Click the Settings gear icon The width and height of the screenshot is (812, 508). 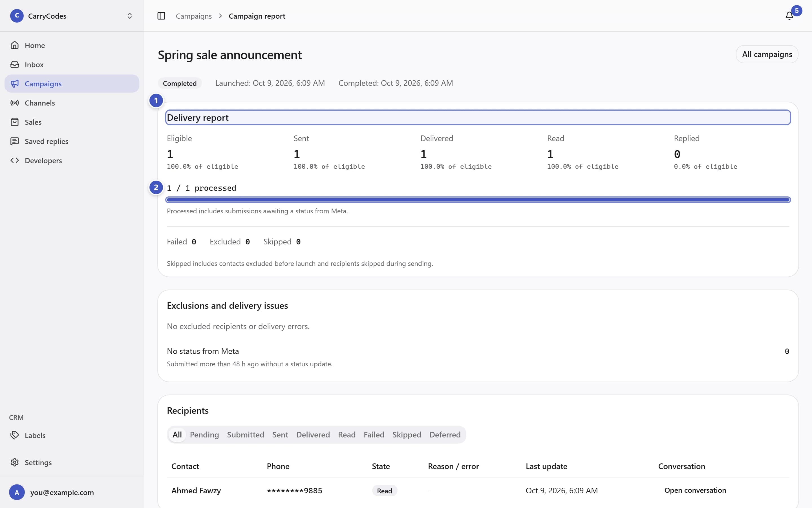(14, 462)
